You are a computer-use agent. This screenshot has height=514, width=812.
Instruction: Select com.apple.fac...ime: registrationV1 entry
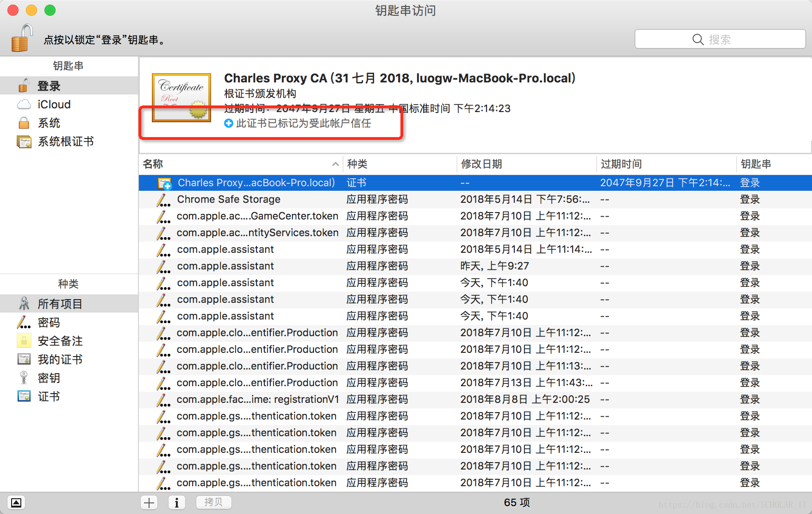click(475, 400)
